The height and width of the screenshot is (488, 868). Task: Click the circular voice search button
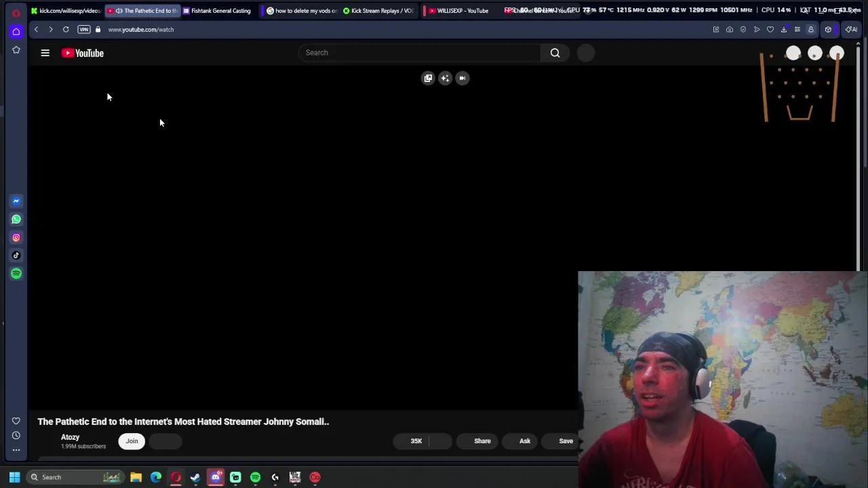[x=586, y=53]
